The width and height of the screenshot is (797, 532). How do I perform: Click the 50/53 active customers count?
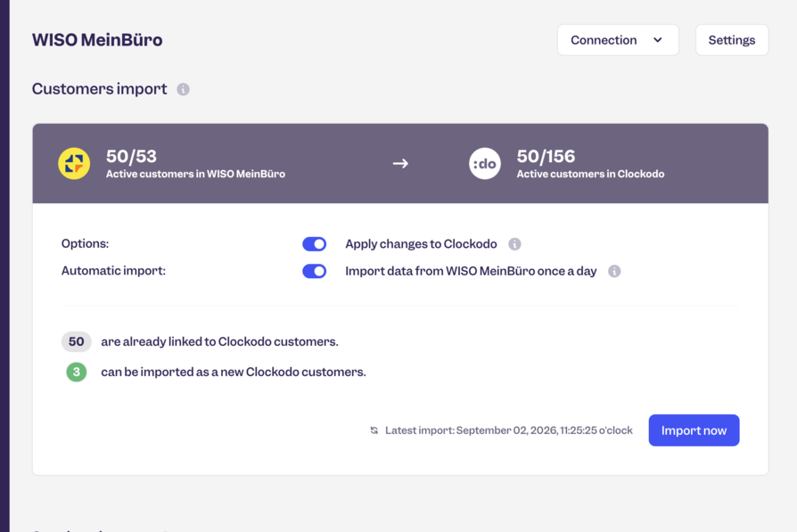click(x=131, y=156)
